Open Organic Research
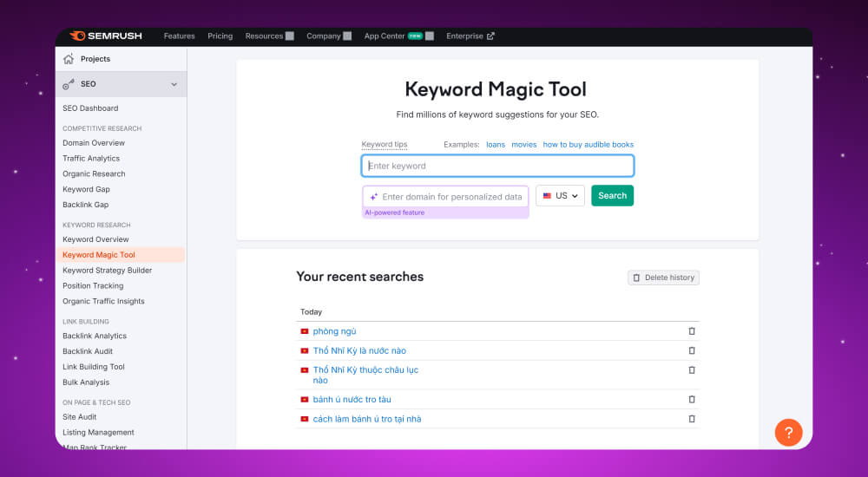The image size is (868, 477). 94,173
